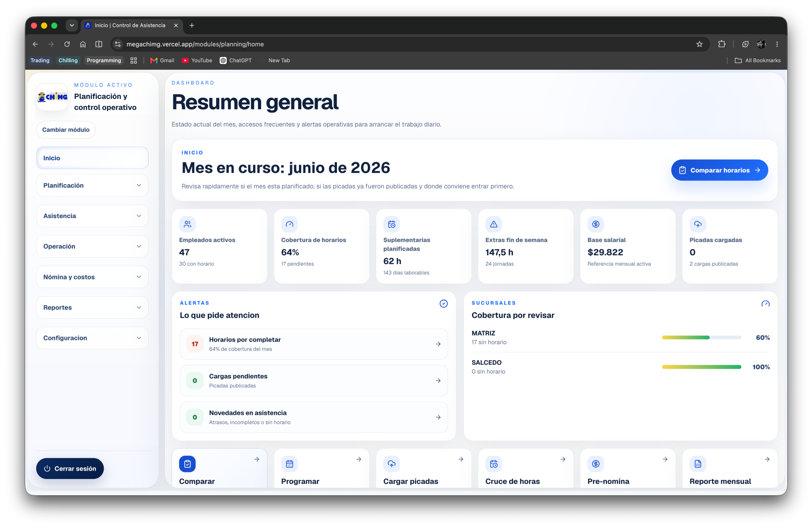The width and height of the screenshot is (812, 528).
Task: Open the apps grid in bookmarks bar
Action: point(134,60)
